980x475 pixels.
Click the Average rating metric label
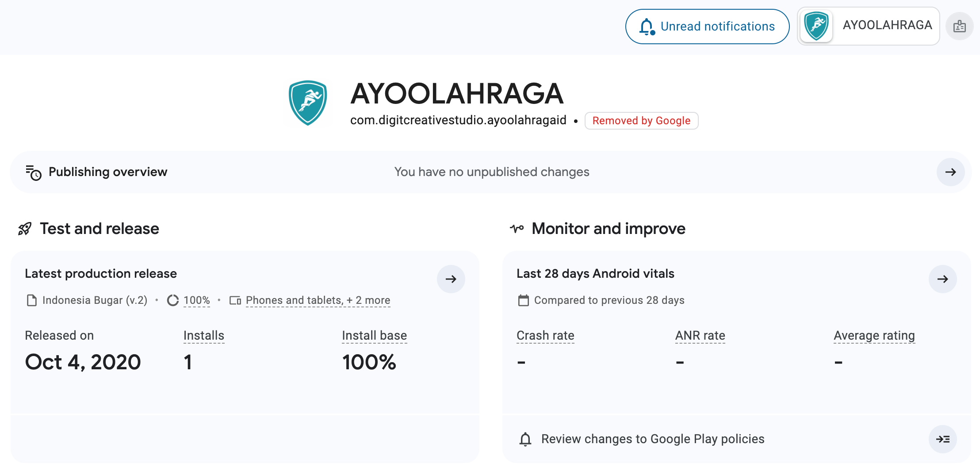[874, 336]
